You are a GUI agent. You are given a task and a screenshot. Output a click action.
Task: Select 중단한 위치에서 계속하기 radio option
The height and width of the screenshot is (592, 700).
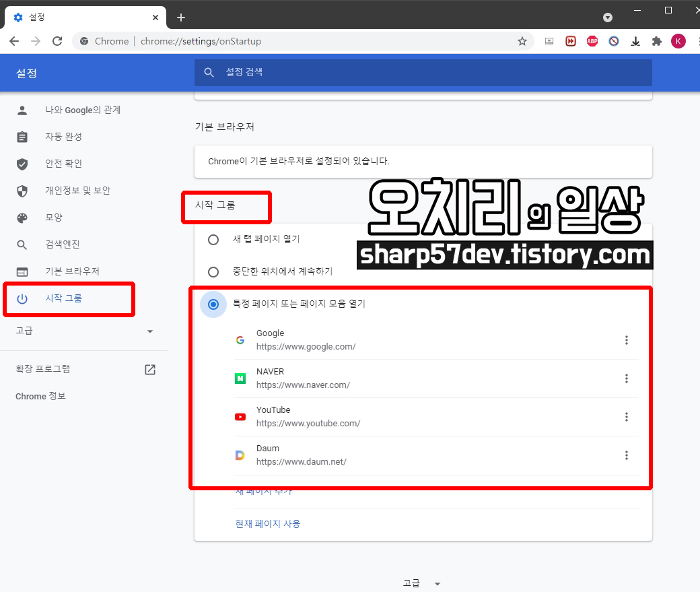213,271
